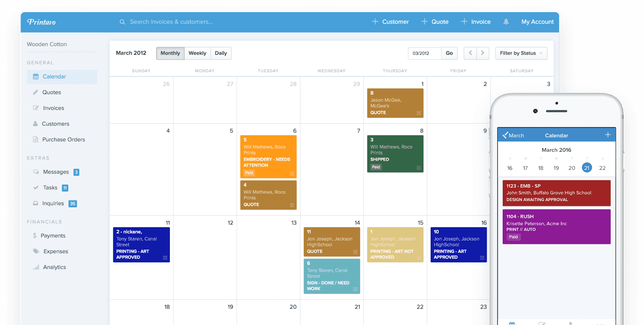Open blue card 2 - nickane

[141, 245]
